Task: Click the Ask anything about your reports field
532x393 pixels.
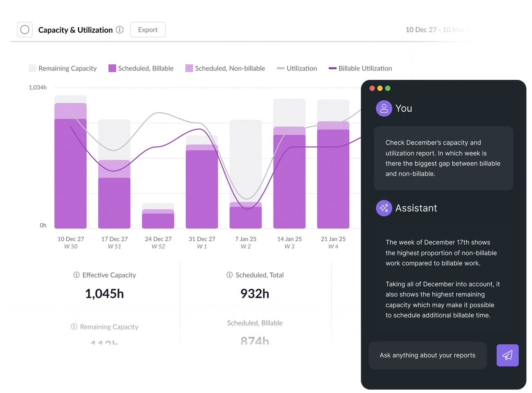Action: tap(428, 355)
